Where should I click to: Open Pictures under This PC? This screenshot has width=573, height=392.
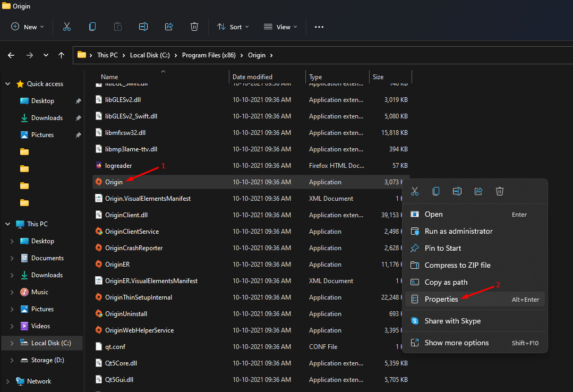[42, 309]
